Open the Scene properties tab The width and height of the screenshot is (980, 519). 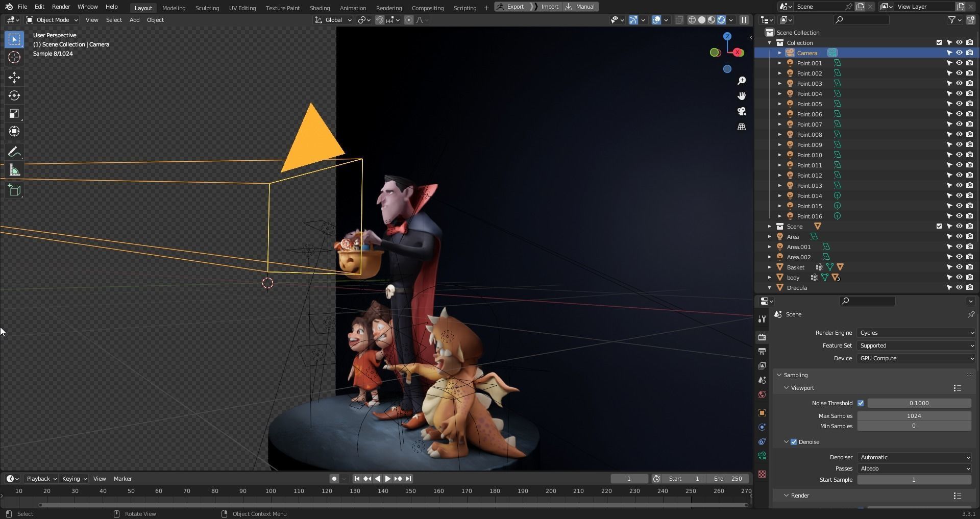click(762, 380)
